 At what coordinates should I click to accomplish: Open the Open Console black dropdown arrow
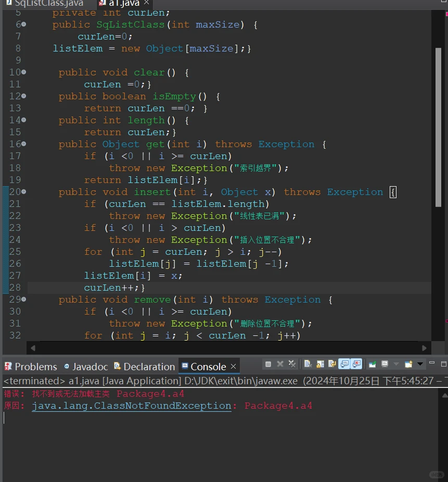pyautogui.click(x=420, y=364)
